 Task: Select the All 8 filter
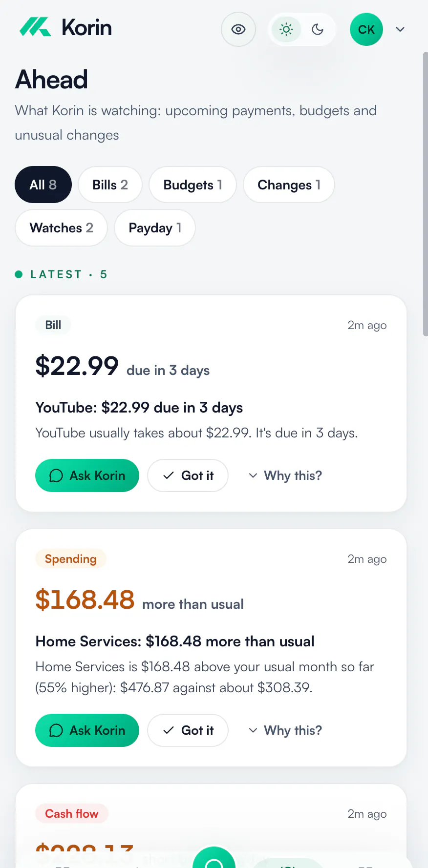click(43, 185)
